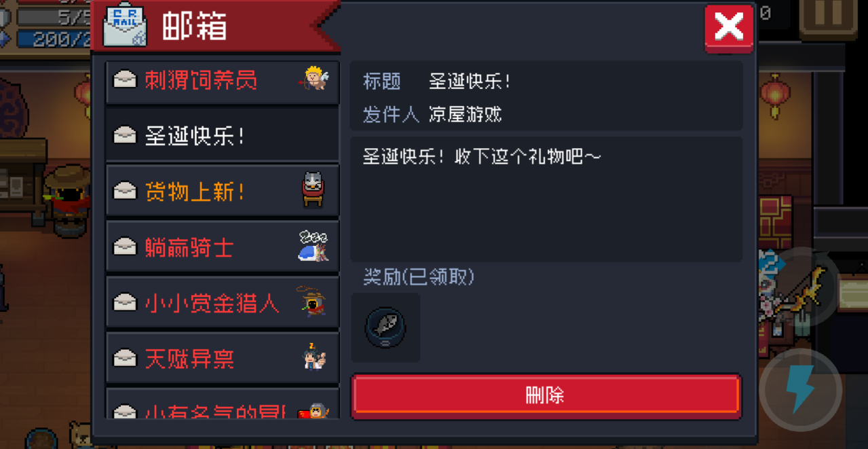Open the 躺赢骑士 mail entry

(x=223, y=247)
